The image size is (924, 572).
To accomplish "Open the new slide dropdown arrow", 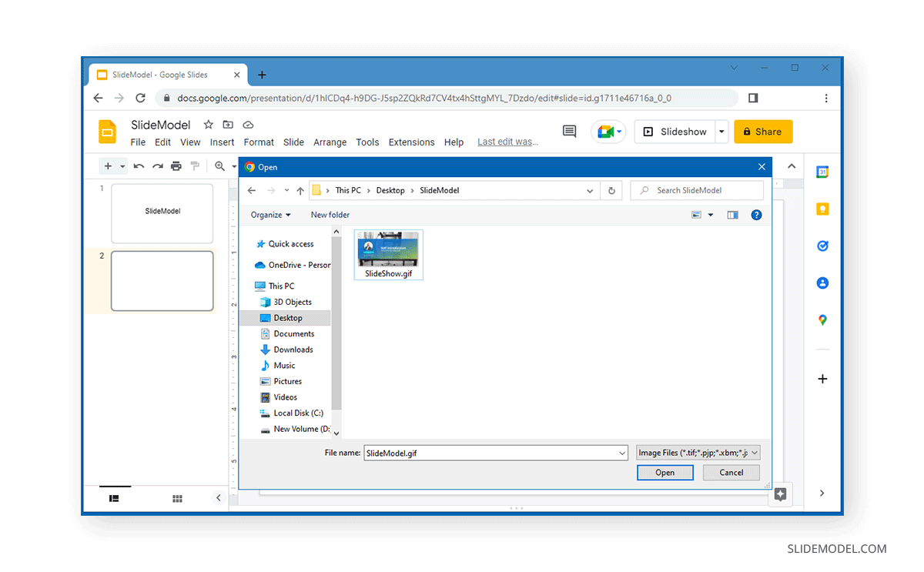I will coord(122,166).
